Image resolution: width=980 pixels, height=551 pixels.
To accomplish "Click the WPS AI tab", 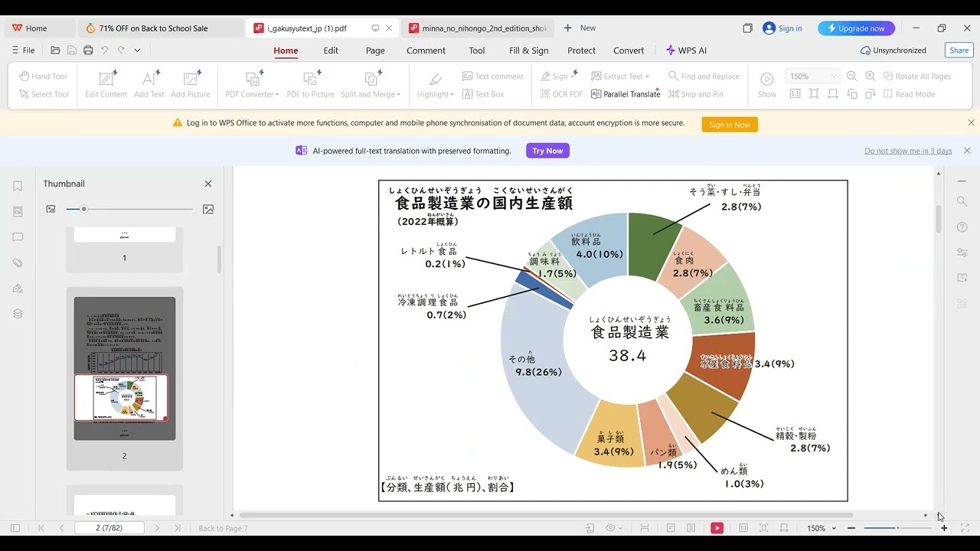I will point(686,51).
